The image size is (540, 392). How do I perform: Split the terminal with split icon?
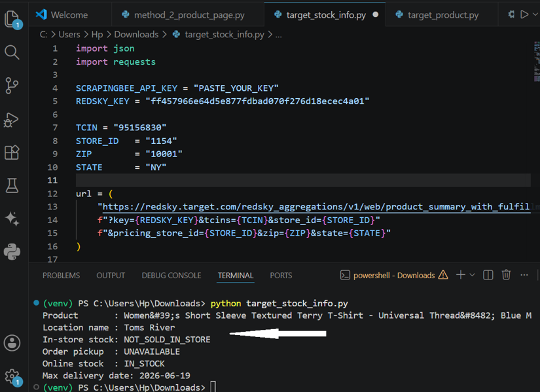click(x=488, y=275)
